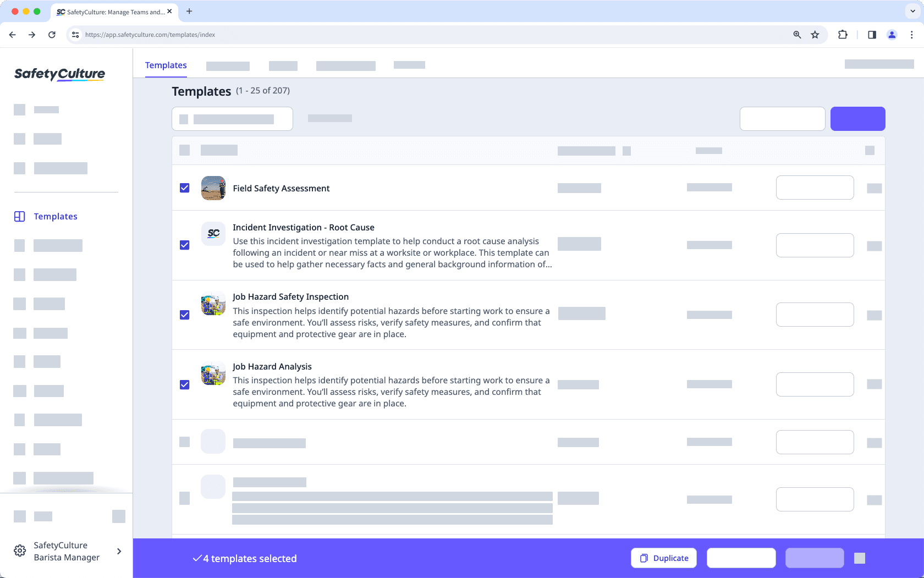Deselect the Incident Investigation - Root Cause template

(x=184, y=245)
